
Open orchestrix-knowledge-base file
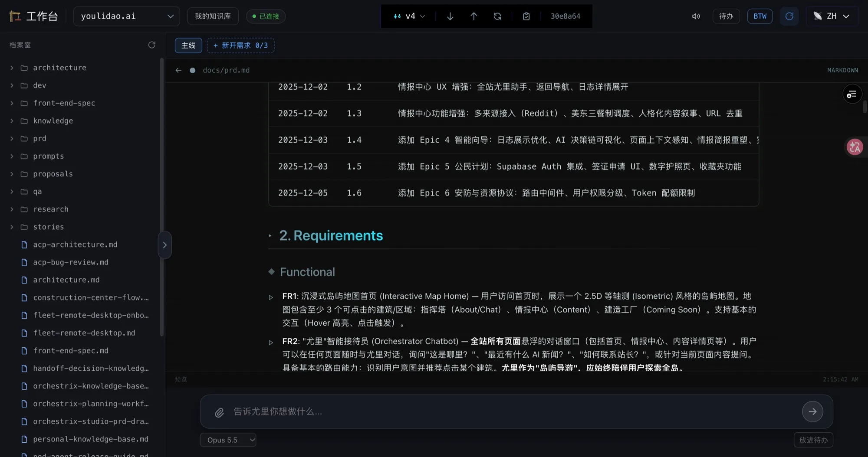click(x=80, y=386)
